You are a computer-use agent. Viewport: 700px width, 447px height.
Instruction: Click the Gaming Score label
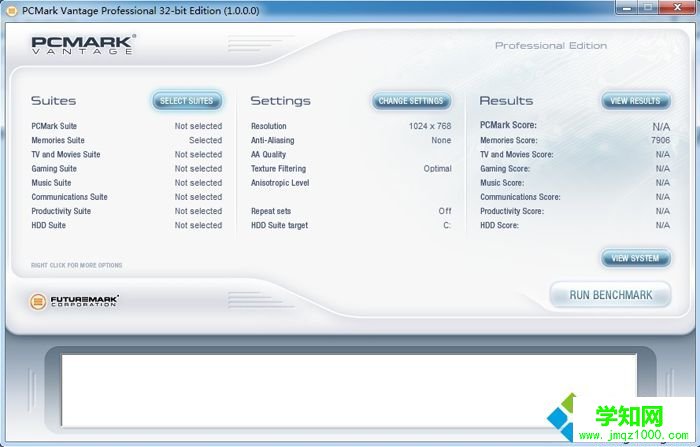coord(505,169)
